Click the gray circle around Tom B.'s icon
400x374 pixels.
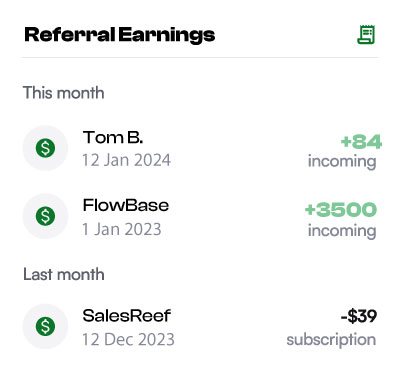click(45, 148)
